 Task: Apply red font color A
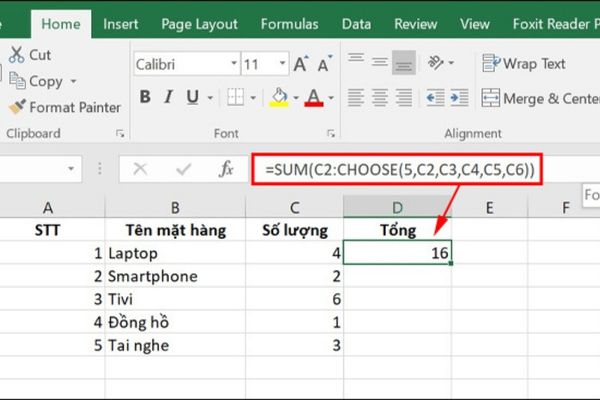pos(314,97)
